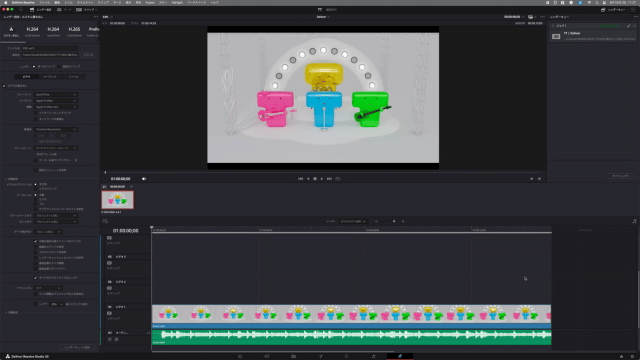
Task: Switch to the File settings tab
Action: [x=73, y=77]
